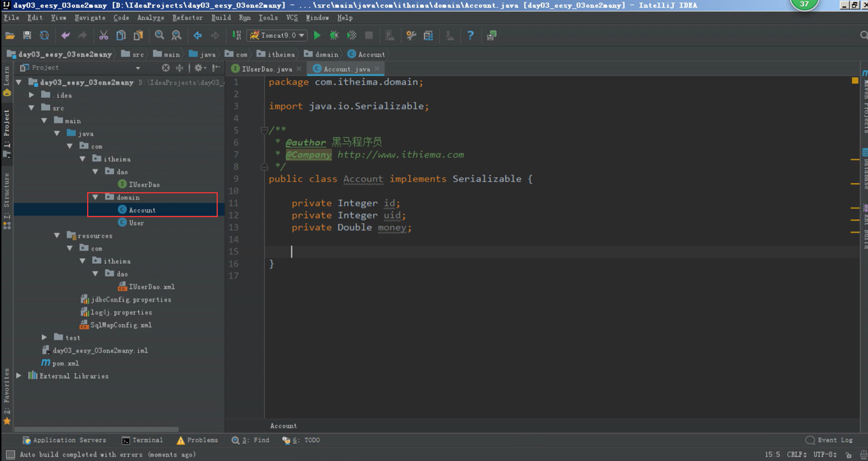
Task: Click the Help question mark icon
Action: point(470,35)
